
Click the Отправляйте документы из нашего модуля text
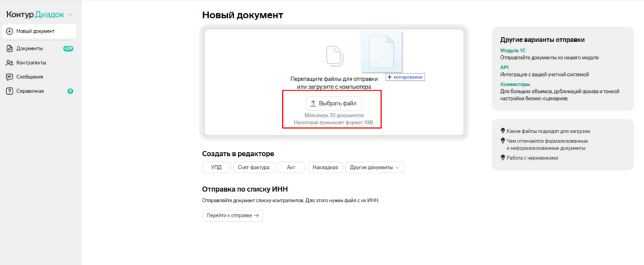click(x=549, y=58)
